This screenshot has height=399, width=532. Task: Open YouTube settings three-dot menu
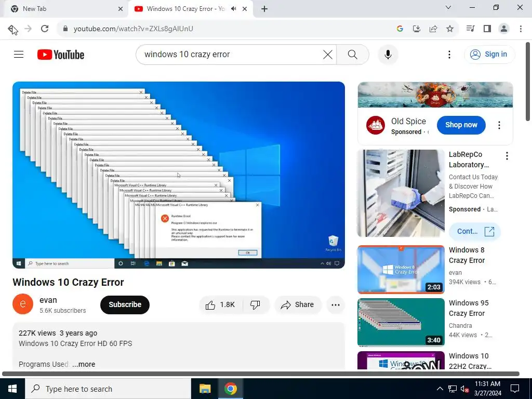point(449,54)
